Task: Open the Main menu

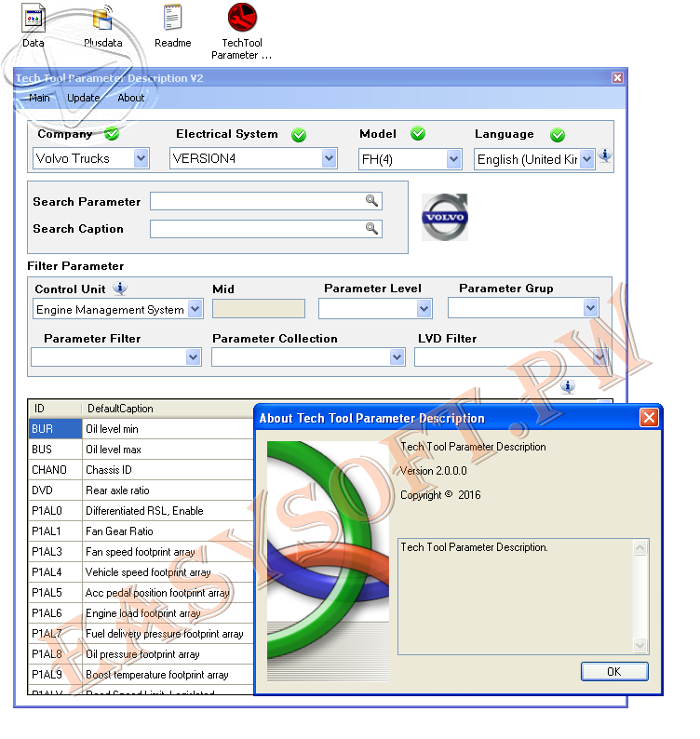Action: (39, 98)
